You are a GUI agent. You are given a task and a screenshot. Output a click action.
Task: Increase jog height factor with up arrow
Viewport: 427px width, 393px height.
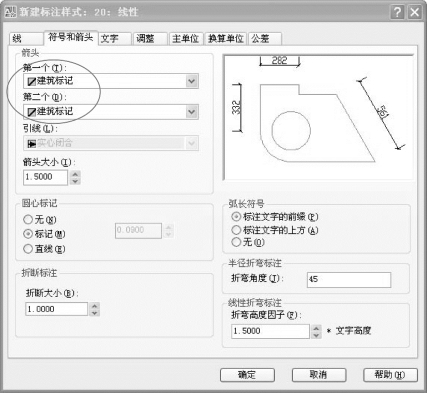tap(316, 328)
